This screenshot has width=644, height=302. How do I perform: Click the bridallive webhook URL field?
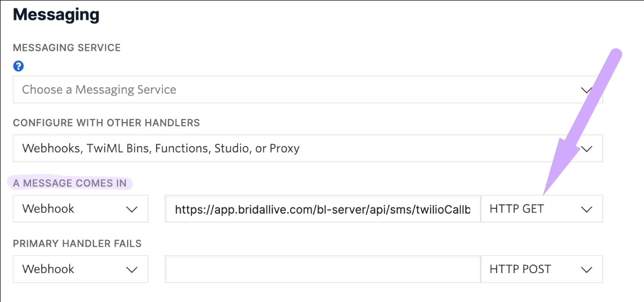pos(323,208)
